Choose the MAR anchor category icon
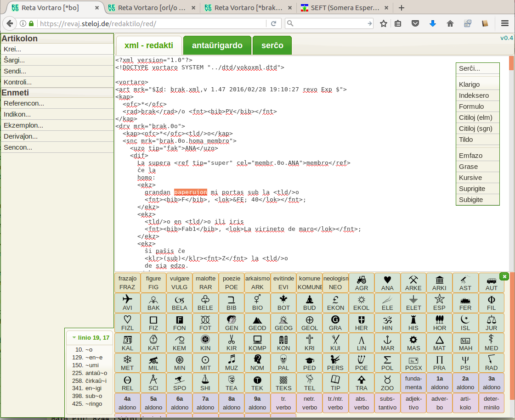Image resolution: width=515 pixels, height=420 pixels. (387, 342)
